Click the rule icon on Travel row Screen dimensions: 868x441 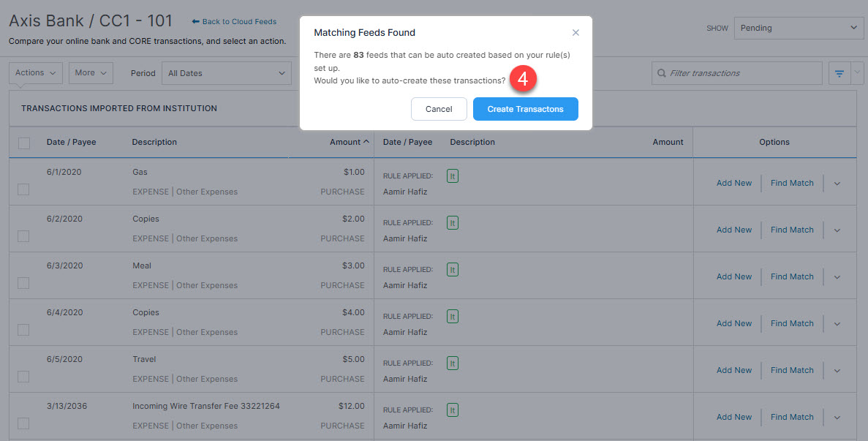(452, 363)
